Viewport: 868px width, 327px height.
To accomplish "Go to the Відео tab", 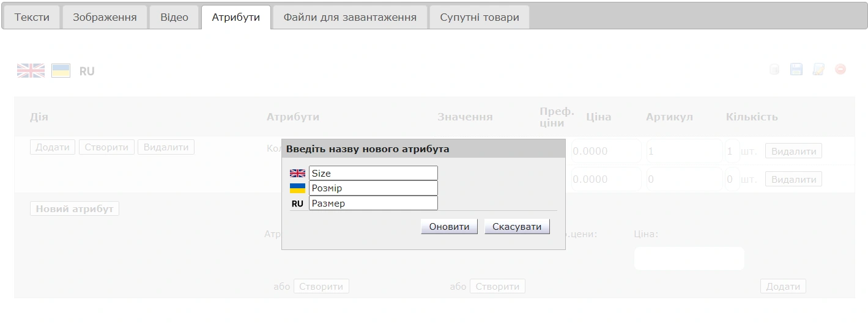I will point(174,17).
